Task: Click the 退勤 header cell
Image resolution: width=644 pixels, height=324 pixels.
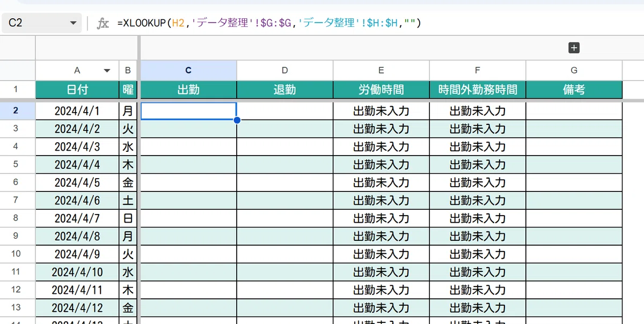Action: [285, 90]
